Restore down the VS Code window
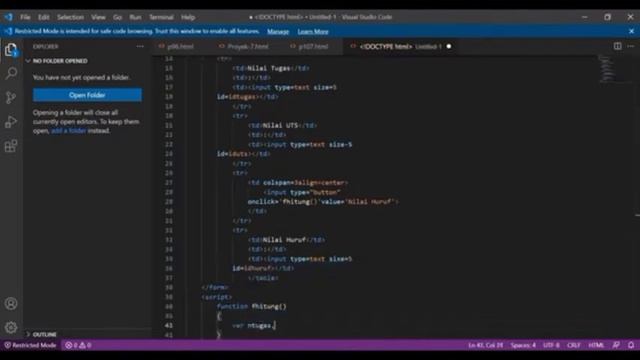 (608, 17)
